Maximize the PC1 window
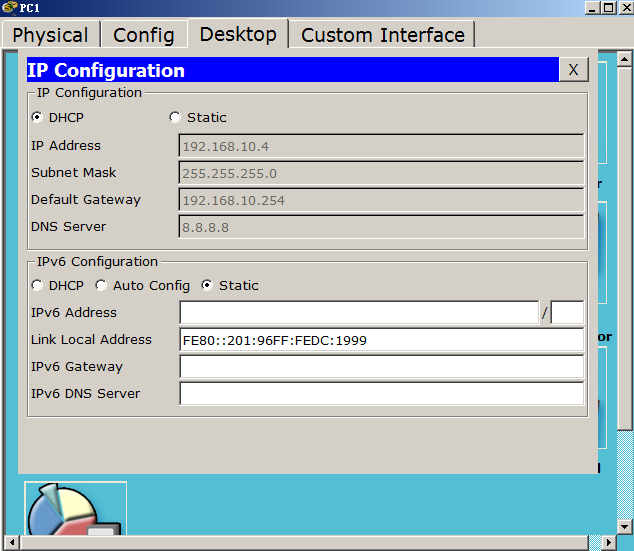 pos(609,8)
